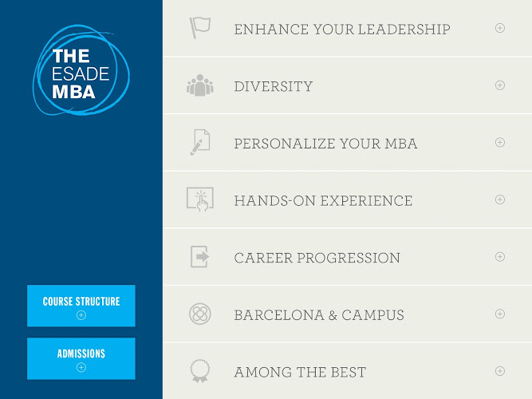Click The ESADE MBA logo
Screen dimensions: 532x399
click(81, 70)
